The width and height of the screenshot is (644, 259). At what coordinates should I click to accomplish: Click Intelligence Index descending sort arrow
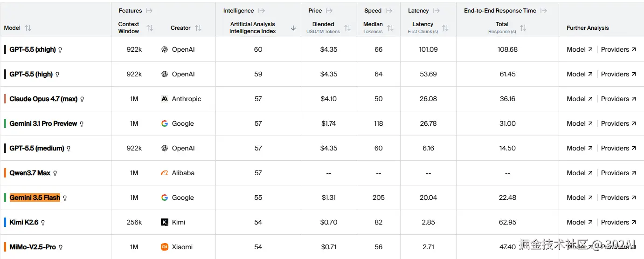pyautogui.click(x=293, y=28)
